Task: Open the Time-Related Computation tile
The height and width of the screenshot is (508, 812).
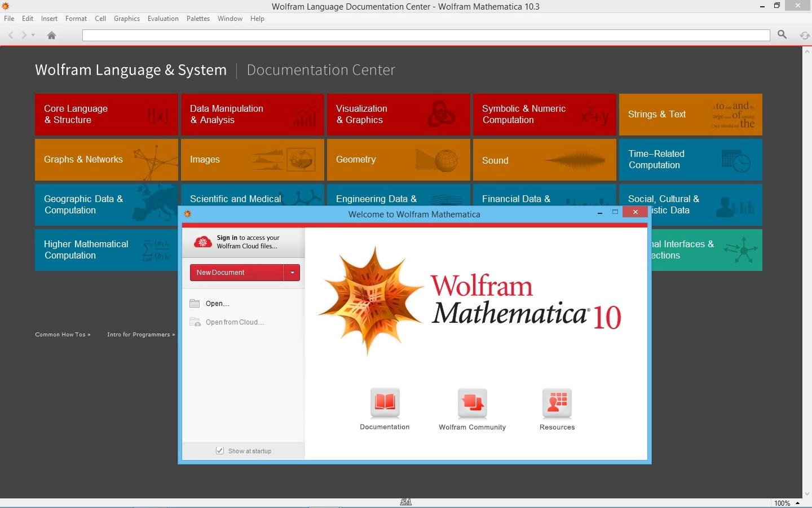Action: (691, 160)
